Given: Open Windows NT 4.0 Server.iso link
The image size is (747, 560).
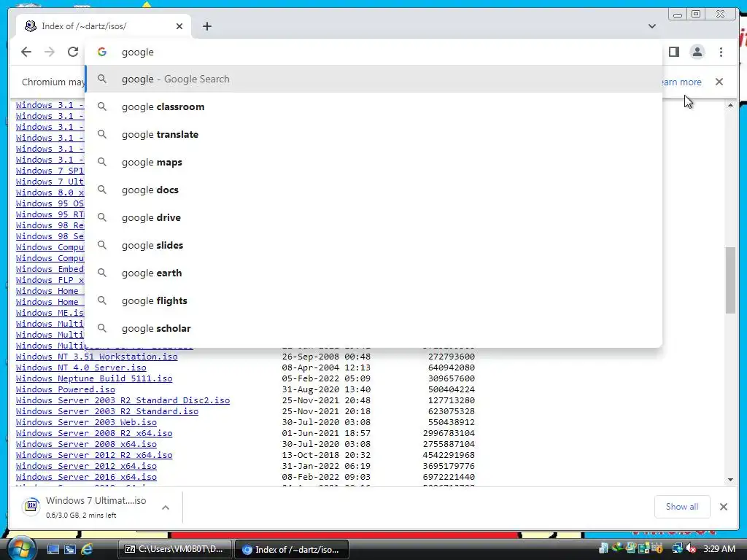Looking at the screenshot, I should [x=81, y=367].
